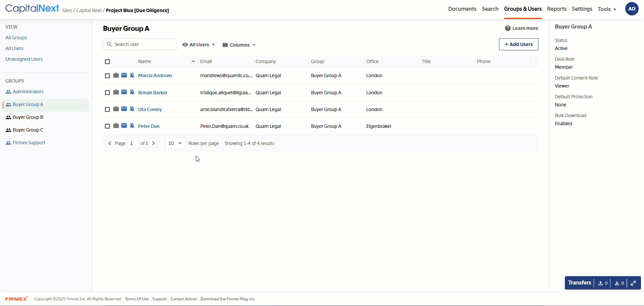644x306 pixels.
Task: Click the envelope icon in Ronan Barker row
Action: (x=124, y=92)
